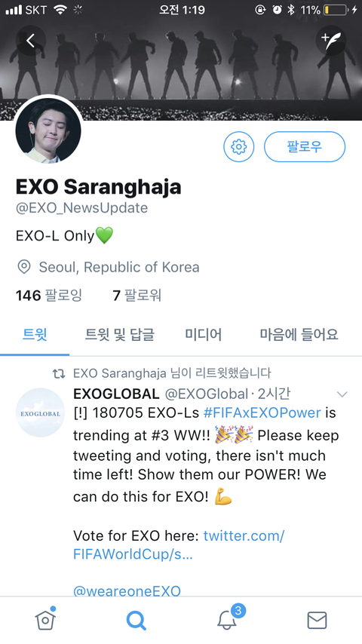Select the 트윗 tab
Viewport: 362px width, 644px height.
pos(35,334)
